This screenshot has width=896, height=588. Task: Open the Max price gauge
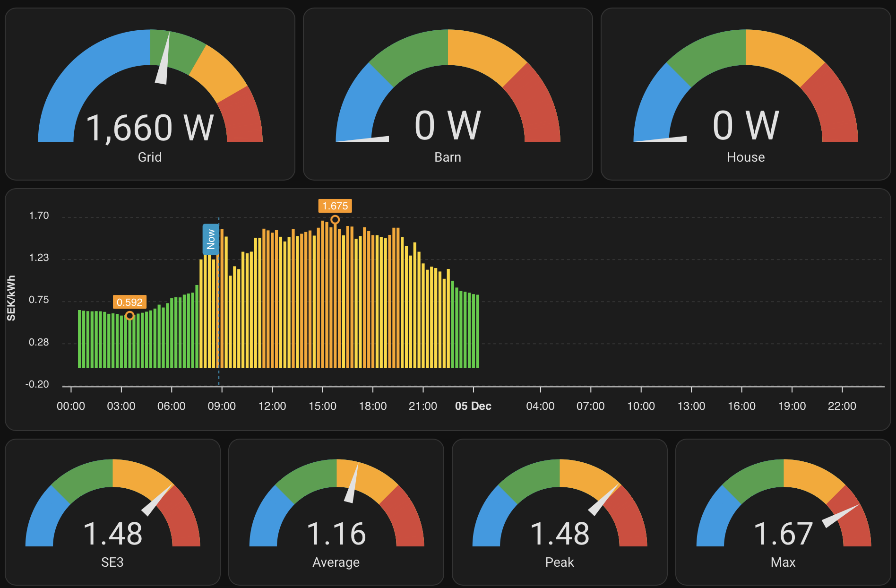pyautogui.click(x=783, y=512)
